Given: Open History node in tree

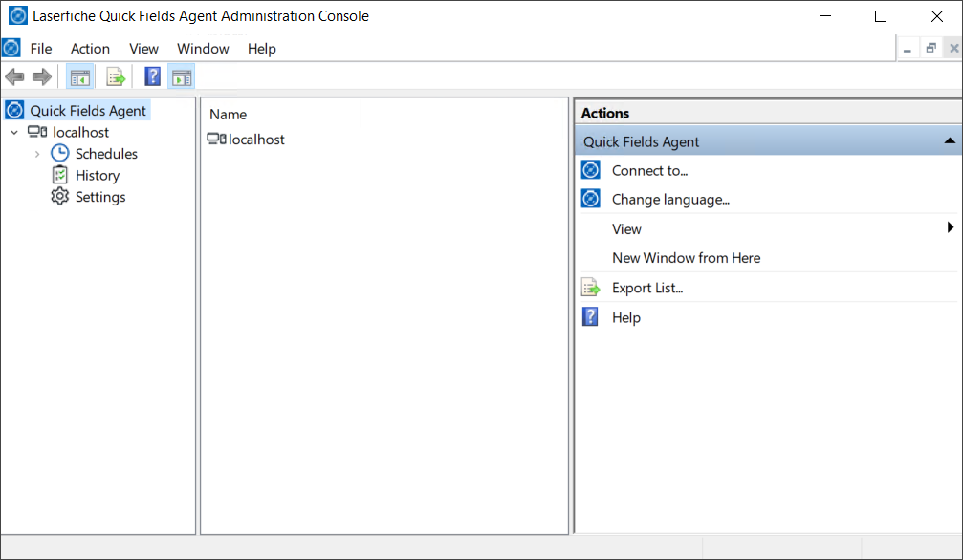Looking at the screenshot, I should tap(97, 176).
